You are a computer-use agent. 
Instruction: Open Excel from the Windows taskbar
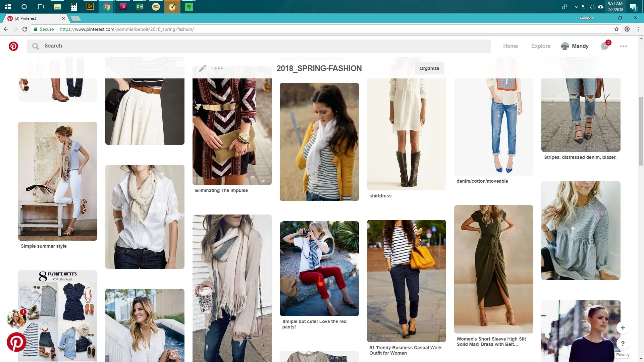click(x=140, y=7)
